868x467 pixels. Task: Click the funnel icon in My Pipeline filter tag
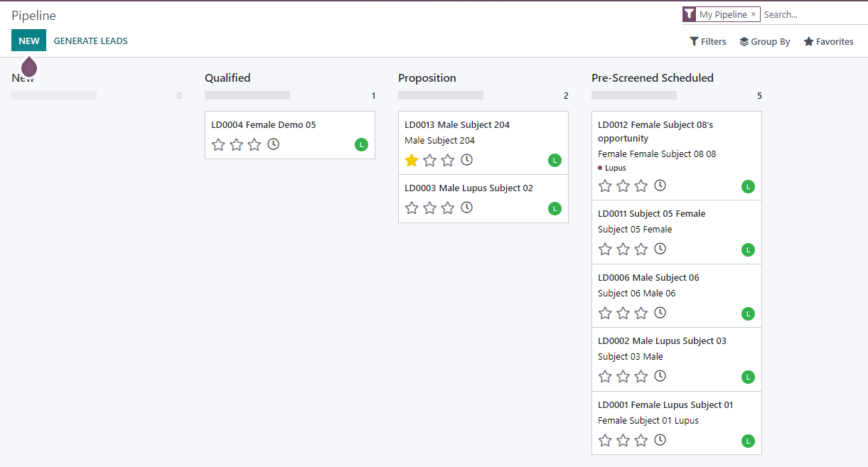688,14
